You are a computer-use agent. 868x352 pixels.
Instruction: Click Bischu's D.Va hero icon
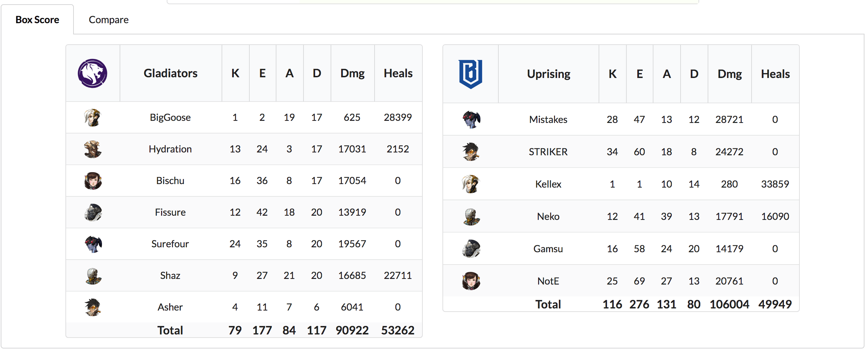click(x=93, y=181)
